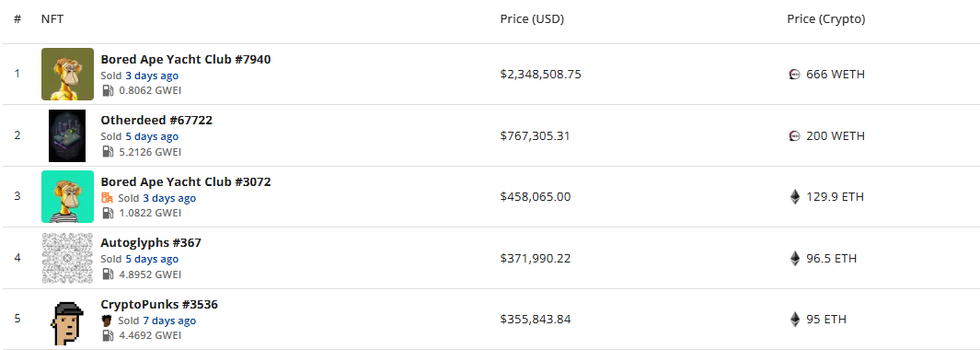Select the golden Bored Ape #7940 thumbnail
The height and width of the screenshot is (350, 980).
[67, 74]
